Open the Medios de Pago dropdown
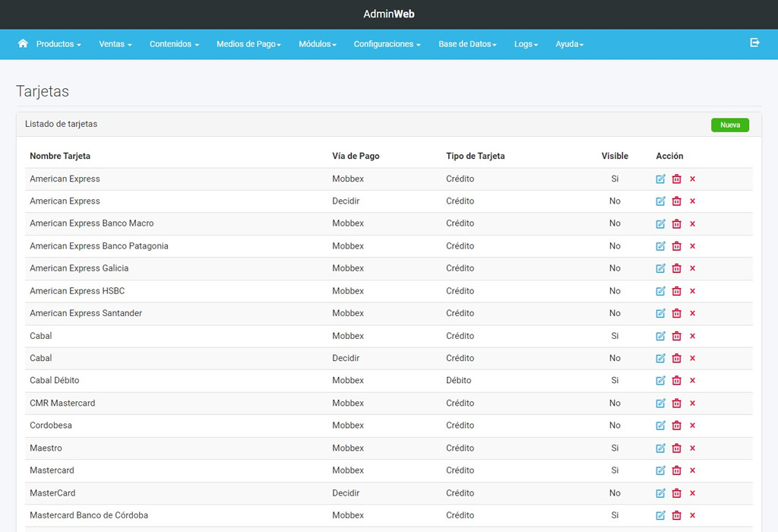The height and width of the screenshot is (532, 778). click(248, 44)
